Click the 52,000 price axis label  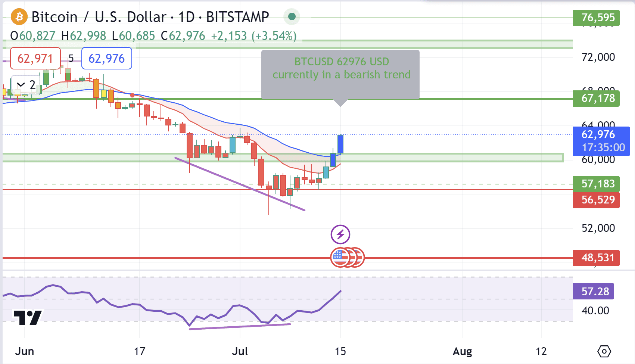pyautogui.click(x=598, y=228)
